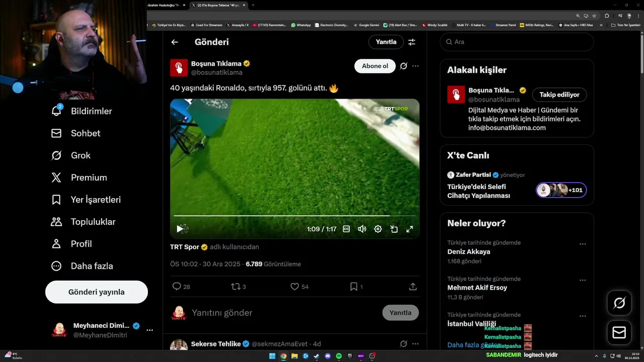Expand Daha fazla menu in the sidebar
This screenshot has height=362, width=644.
coord(82,266)
